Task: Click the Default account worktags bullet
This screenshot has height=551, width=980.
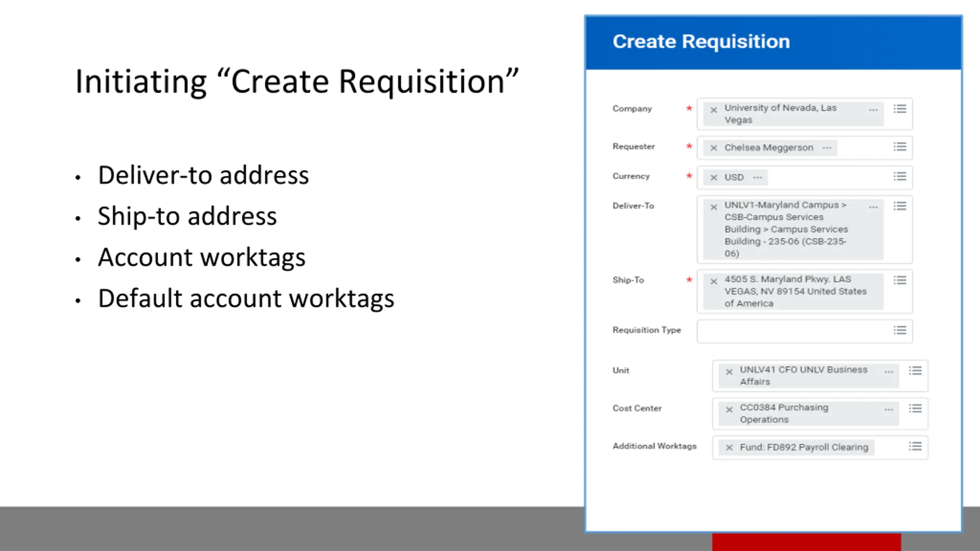Action: click(246, 298)
